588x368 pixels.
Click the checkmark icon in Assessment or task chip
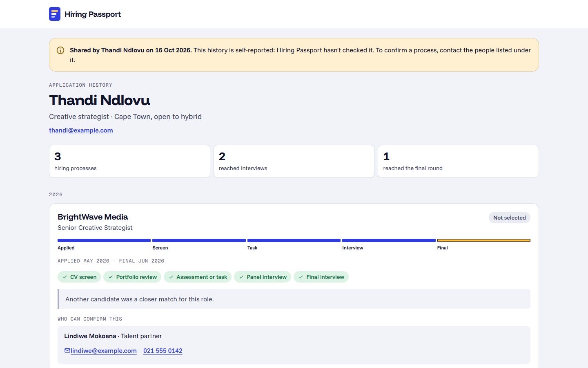click(171, 277)
